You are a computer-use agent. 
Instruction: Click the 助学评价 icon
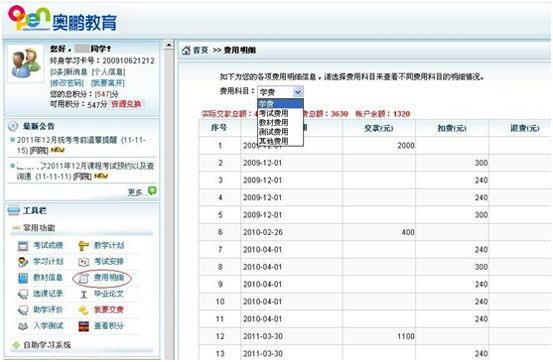[23, 310]
